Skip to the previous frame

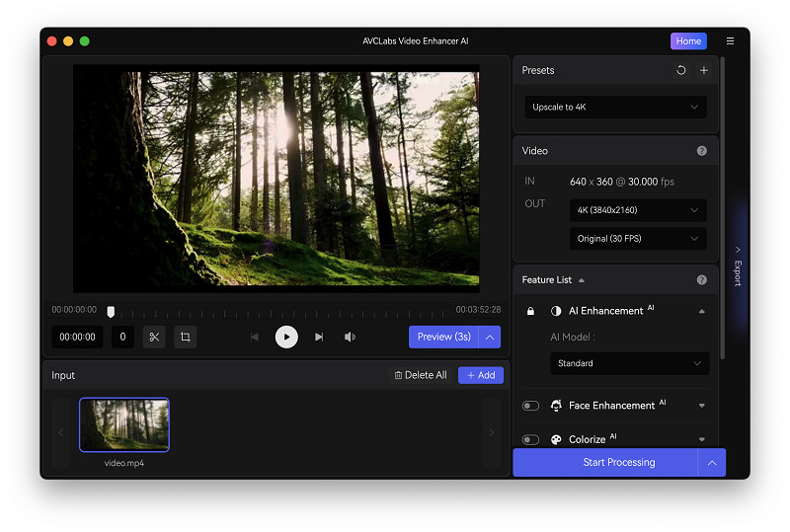pyautogui.click(x=255, y=337)
